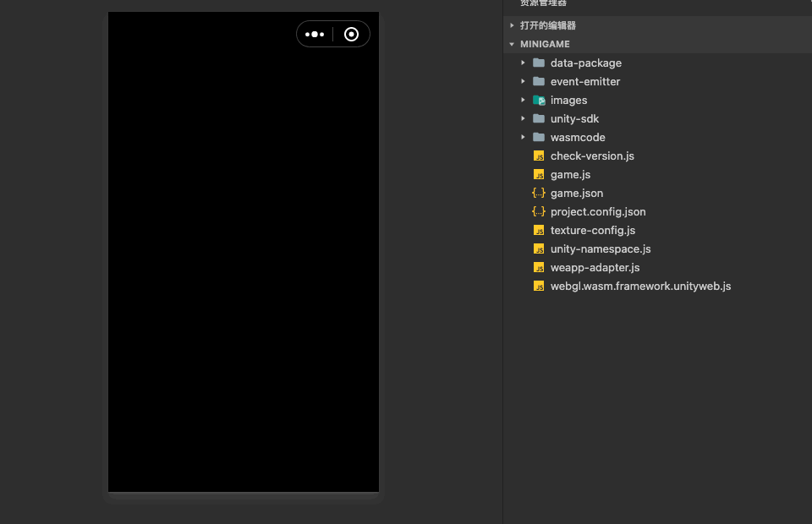Open the project.config.json file
812x524 pixels.
tap(598, 212)
